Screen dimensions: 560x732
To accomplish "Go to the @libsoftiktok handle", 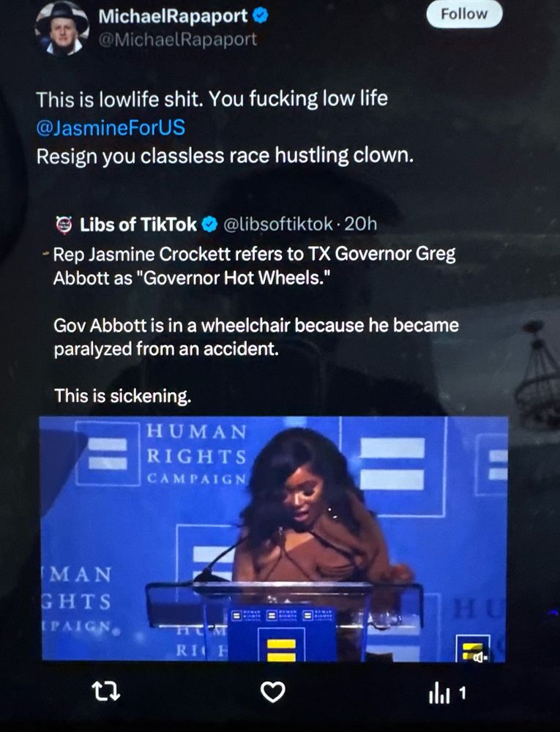I will pos(279,225).
